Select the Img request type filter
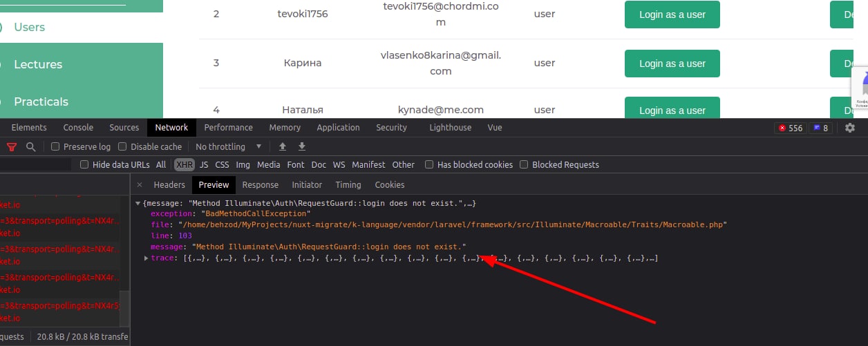The height and width of the screenshot is (346, 868). [x=243, y=164]
